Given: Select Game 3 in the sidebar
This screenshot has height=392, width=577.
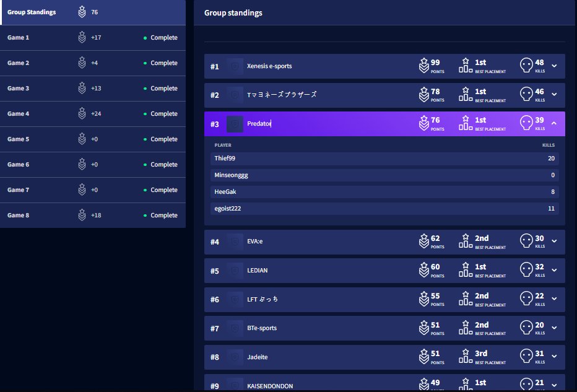Looking at the screenshot, I should [x=93, y=89].
